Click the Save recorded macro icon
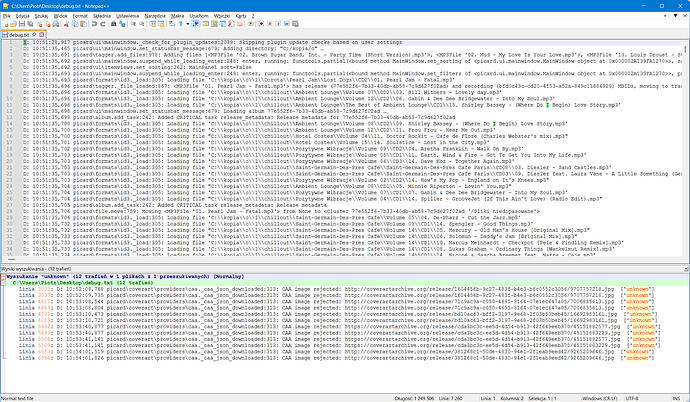Screen dimensions: 690x402 click(x=295, y=24)
